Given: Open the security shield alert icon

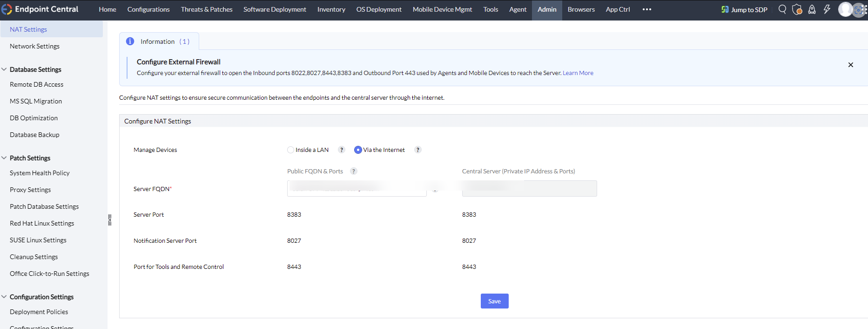Looking at the screenshot, I should pos(797,9).
